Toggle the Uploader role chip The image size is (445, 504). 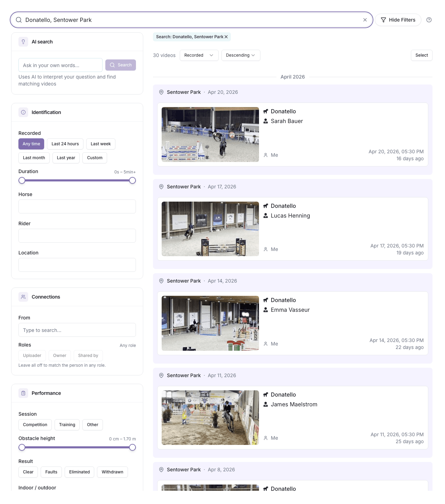[x=32, y=356]
